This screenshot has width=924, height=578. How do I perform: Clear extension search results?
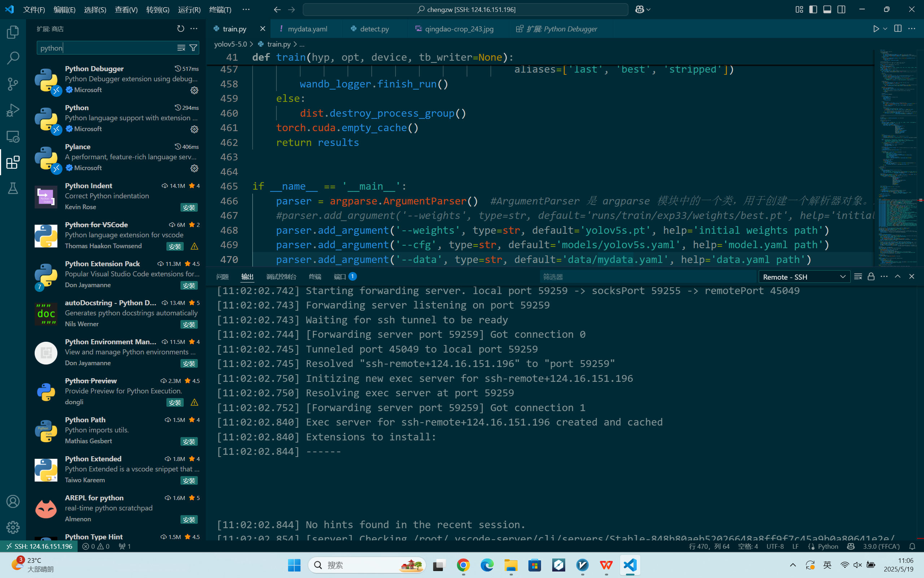[x=181, y=48]
